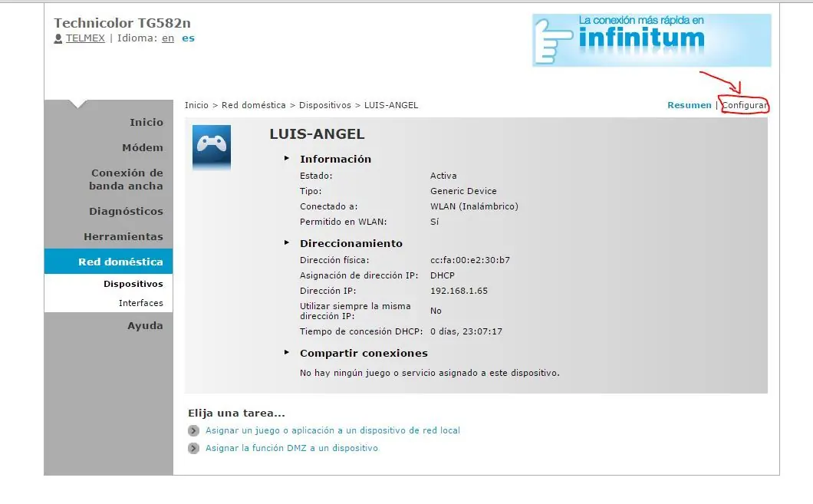Switch language to en

pyautogui.click(x=168, y=38)
